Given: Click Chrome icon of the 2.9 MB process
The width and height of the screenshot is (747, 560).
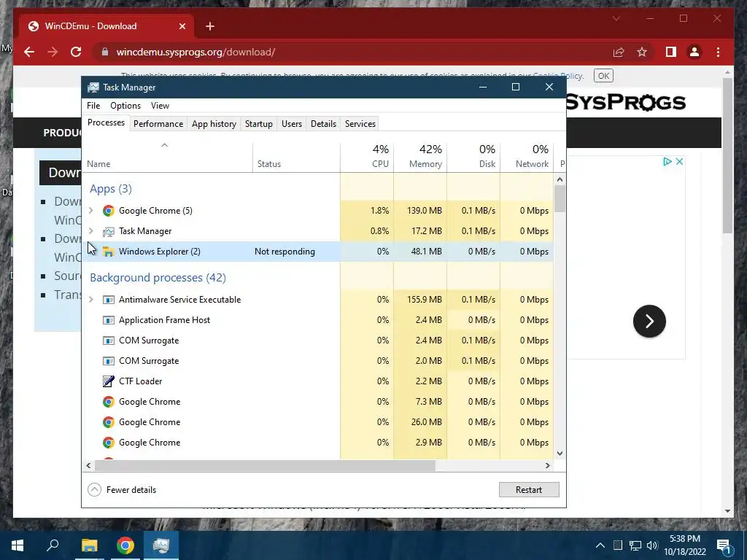Looking at the screenshot, I should (x=109, y=443).
